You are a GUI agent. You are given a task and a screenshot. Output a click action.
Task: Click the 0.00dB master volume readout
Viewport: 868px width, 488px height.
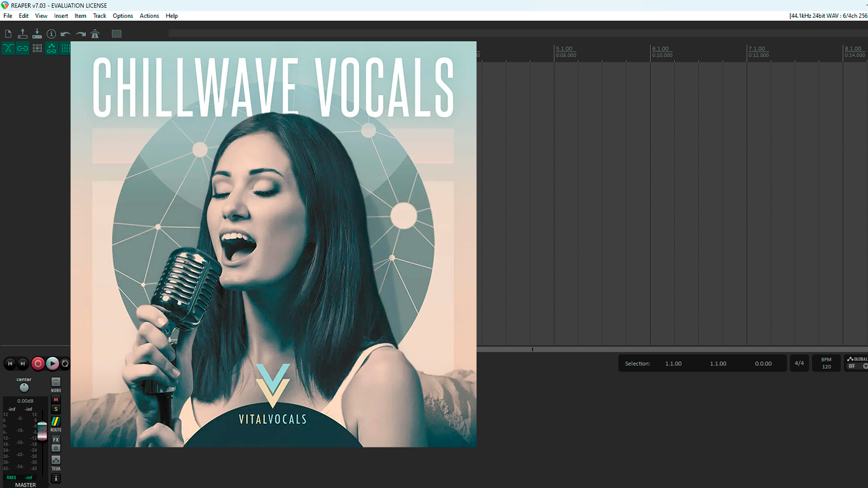coord(25,401)
